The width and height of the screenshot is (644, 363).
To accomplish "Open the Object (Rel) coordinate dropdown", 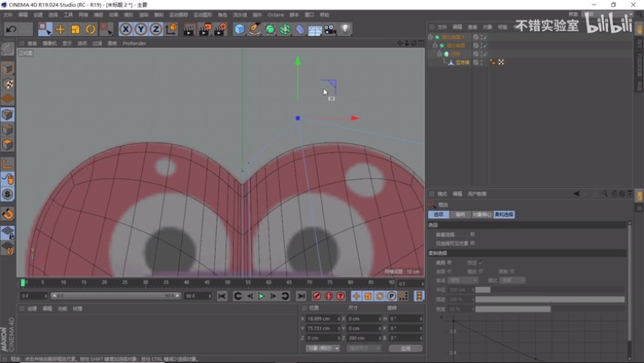I will coord(323,348).
